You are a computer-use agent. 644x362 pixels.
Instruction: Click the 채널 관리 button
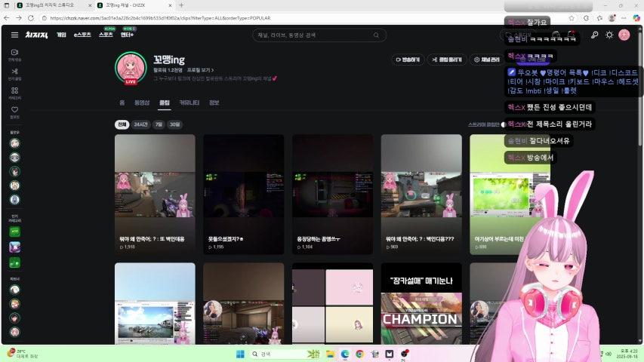487,60
